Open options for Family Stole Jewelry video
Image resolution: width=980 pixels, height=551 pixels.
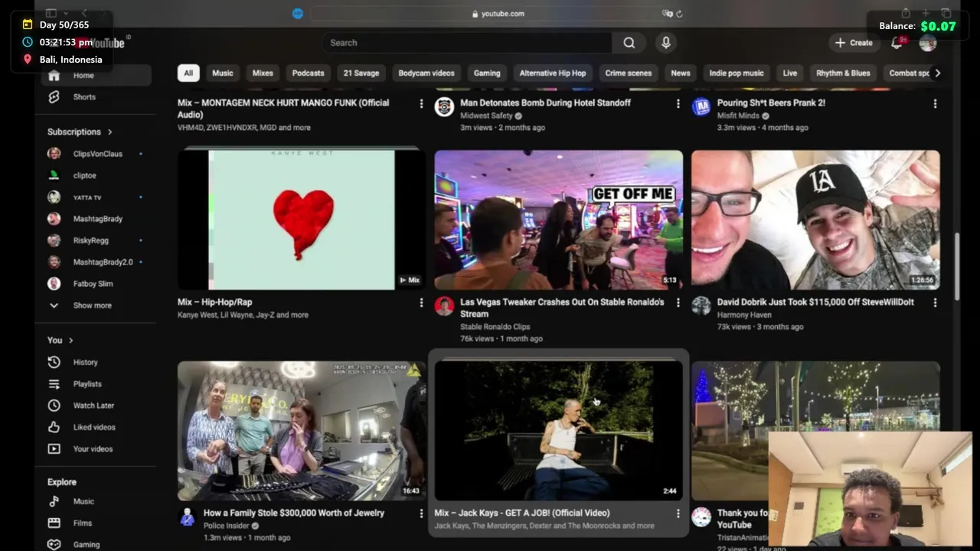tap(421, 514)
